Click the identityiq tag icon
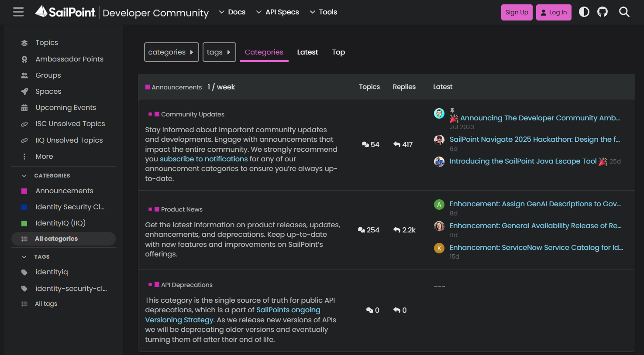644x355 pixels. click(x=24, y=272)
